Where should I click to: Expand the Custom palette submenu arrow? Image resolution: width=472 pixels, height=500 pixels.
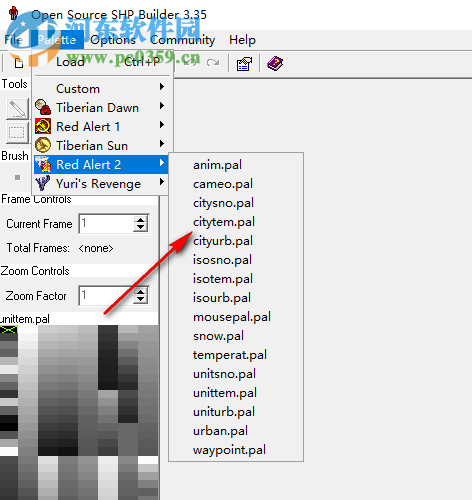point(162,87)
